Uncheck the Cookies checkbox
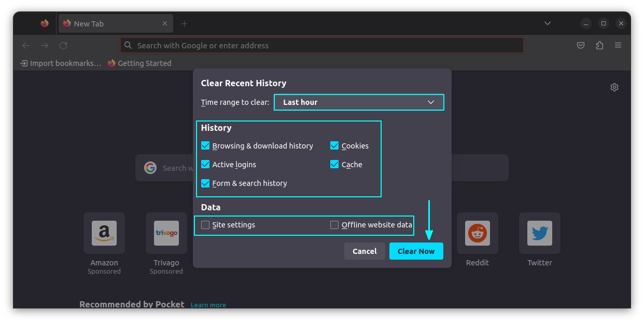644x323 pixels. [334, 145]
